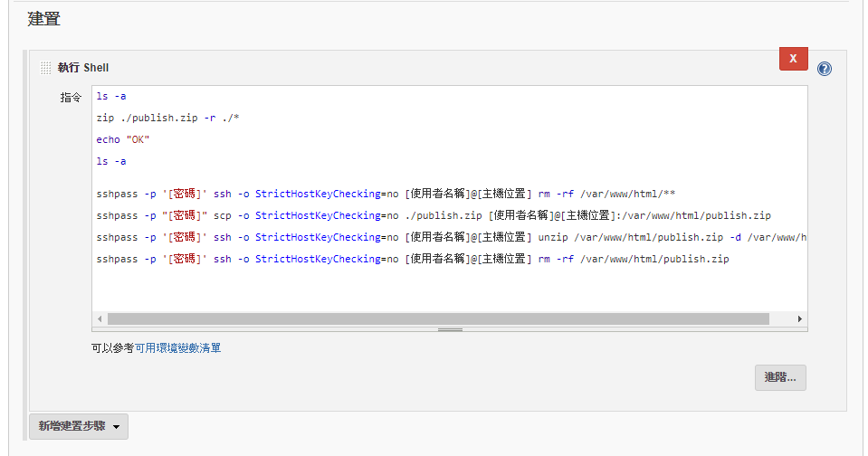Click the line 'echo "OK"'
This screenshot has height=456, width=868.
[123, 139]
